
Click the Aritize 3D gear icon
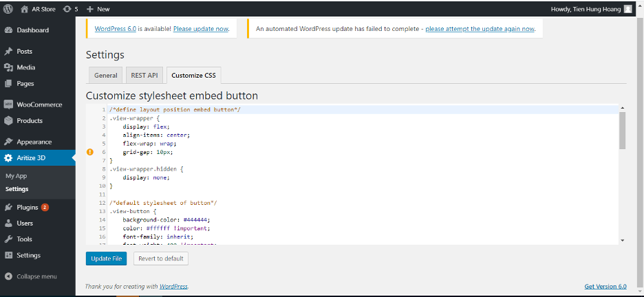[x=8, y=158]
